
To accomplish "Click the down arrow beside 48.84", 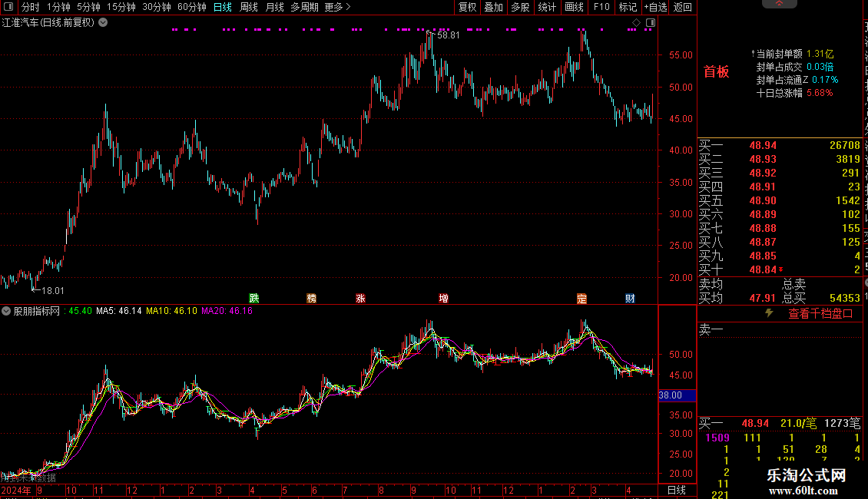I will [x=781, y=269].
